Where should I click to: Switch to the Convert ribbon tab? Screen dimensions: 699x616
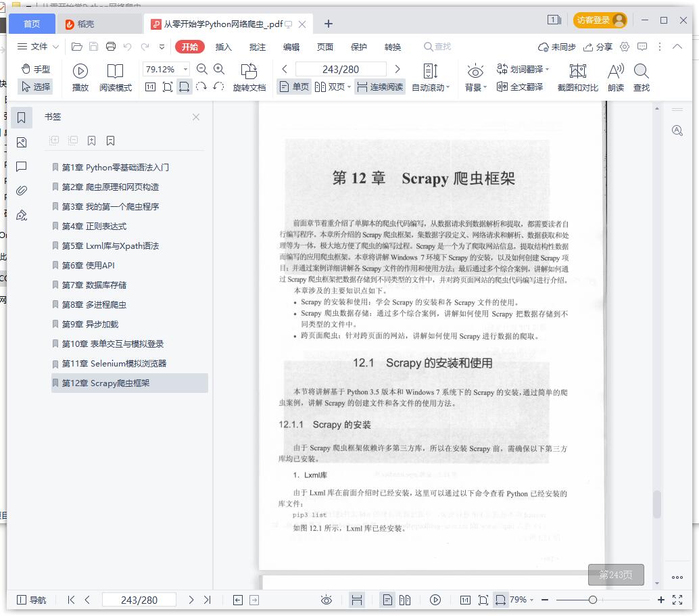pyautogui.click(x=393, y=47)
